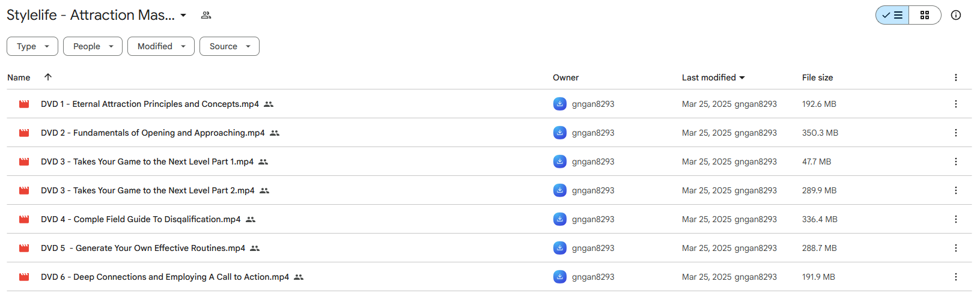Viewport: 980px width, 299px height.
Task: Click the Name column header
Action: pos(19,77)
